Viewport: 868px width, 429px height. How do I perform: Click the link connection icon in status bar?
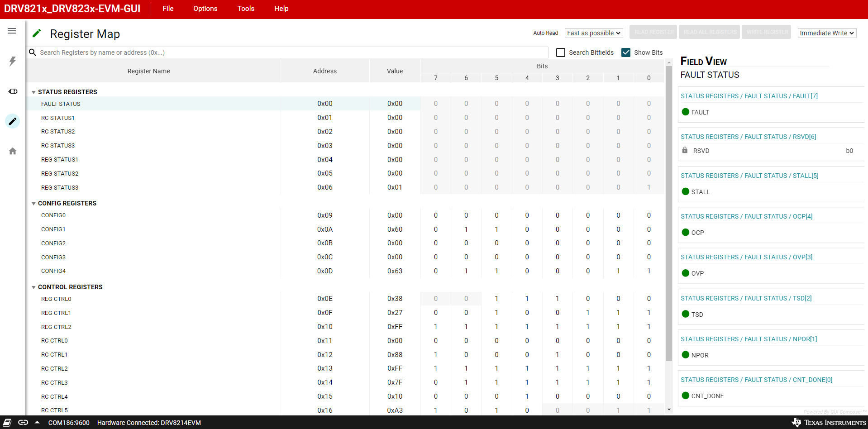tap(23, 422)
